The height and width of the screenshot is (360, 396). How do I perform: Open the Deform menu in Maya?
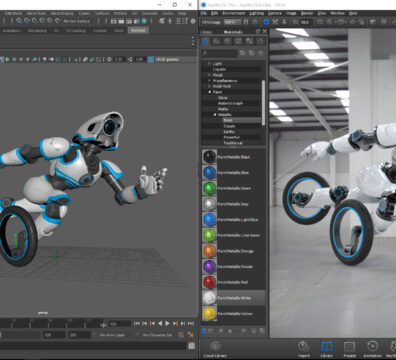point(120,13)
